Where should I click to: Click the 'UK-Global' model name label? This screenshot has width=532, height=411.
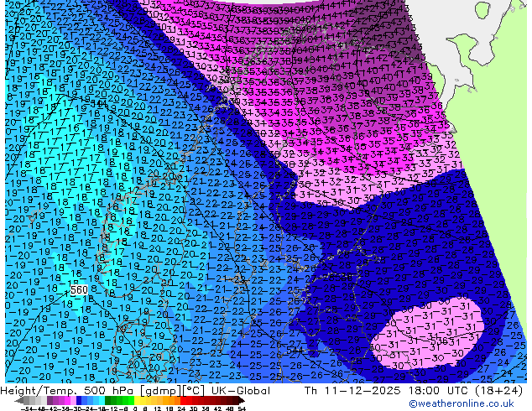[241, 391]
